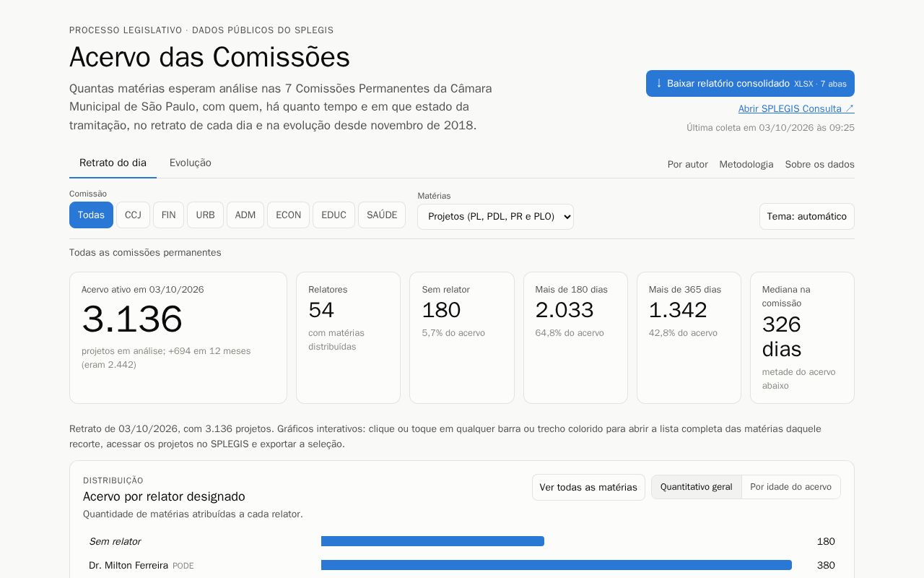Filter by the CCJ commission
Screen dimensions: 924x578
pyautogui.click(x=133, y=215)
